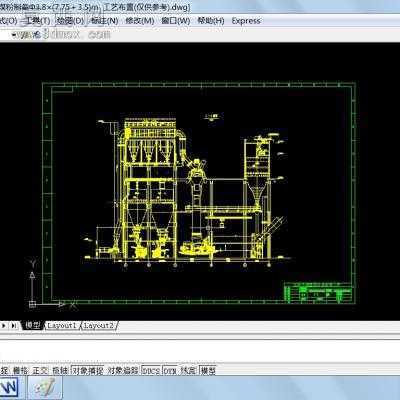
Task: Open the Express menu
Action: tap(246, 21)
